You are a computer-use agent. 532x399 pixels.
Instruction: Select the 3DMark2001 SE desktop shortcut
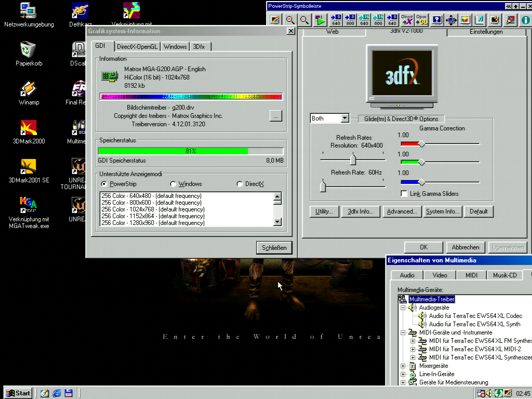coord(29,170)
